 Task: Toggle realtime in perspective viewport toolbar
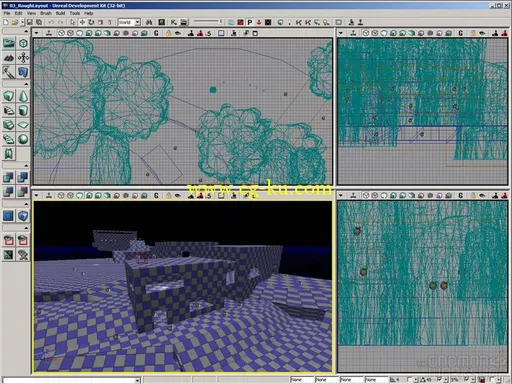[x=49, y=196]
